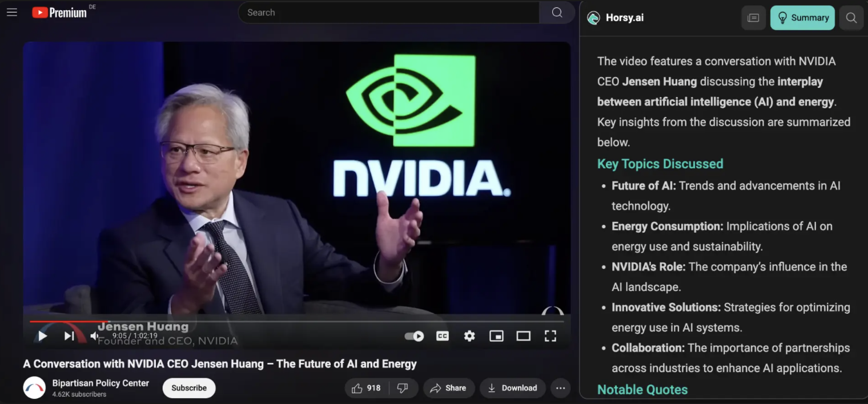This screenshot has height=404, width=868.
Task: Click the 'Notable Quotes' heading
Action: coord(642,390)
